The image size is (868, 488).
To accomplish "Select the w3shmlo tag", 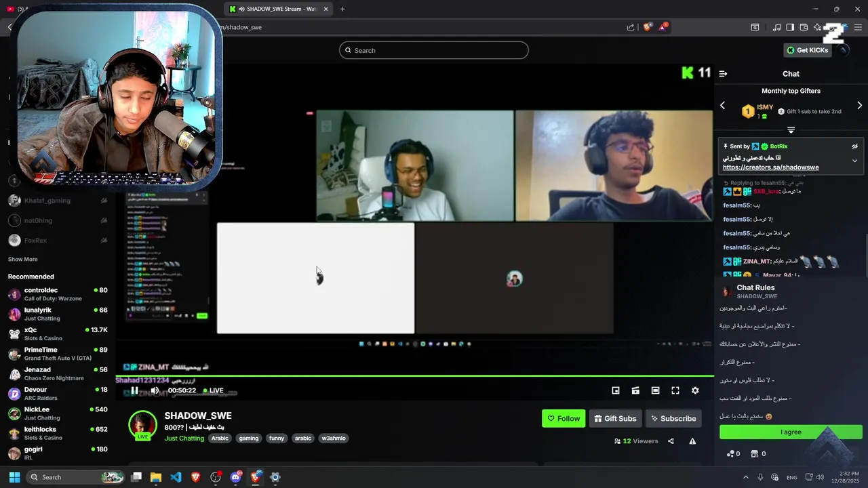I will coord(334,439).
